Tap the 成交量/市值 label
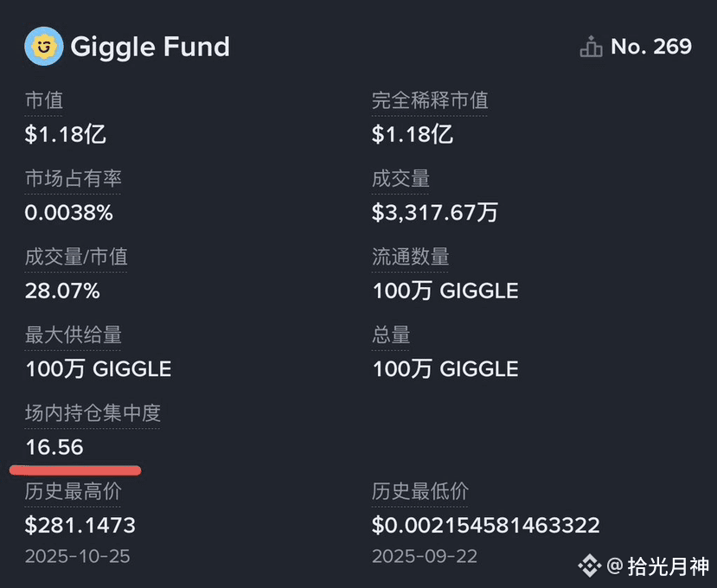The width and height of the screenshot is (717, 588). point(76,257)
